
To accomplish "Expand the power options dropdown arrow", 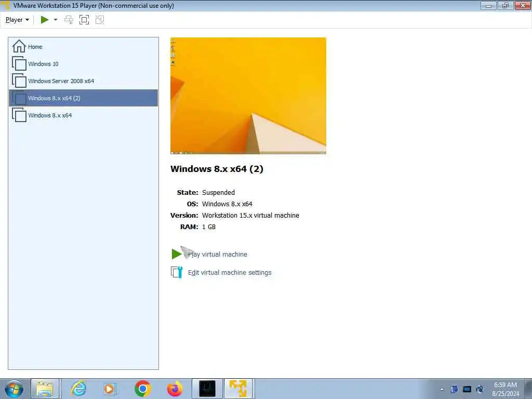I will 56,20.
